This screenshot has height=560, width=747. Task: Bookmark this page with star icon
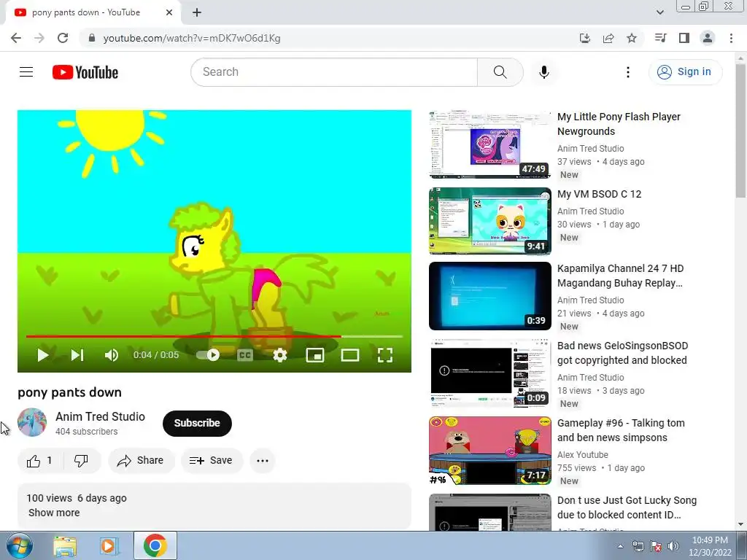pos(632,38)
